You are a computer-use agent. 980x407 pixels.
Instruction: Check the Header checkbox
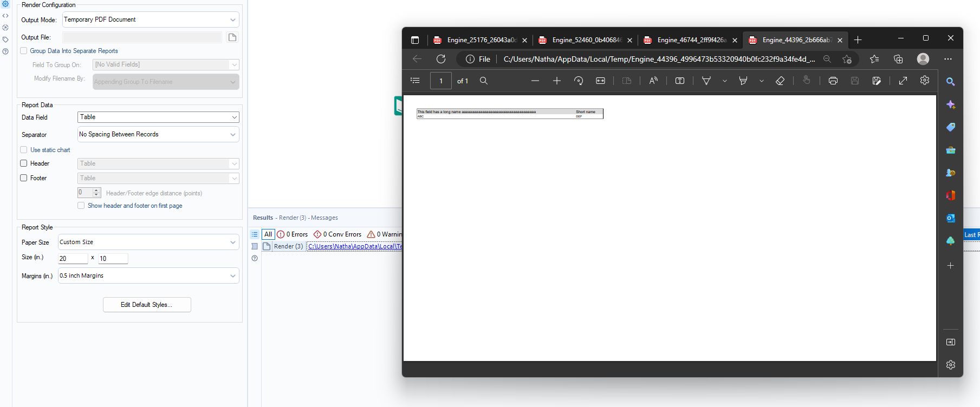point(24,163)
